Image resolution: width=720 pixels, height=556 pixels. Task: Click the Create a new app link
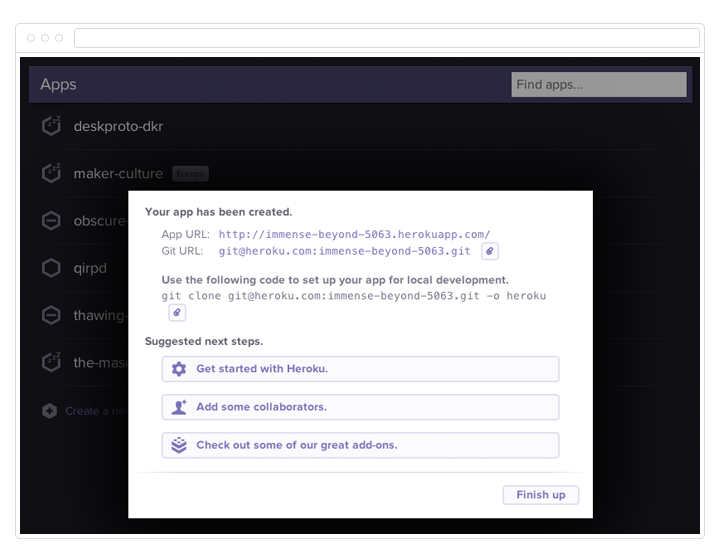pyautogui.click(x=96, y=411)
